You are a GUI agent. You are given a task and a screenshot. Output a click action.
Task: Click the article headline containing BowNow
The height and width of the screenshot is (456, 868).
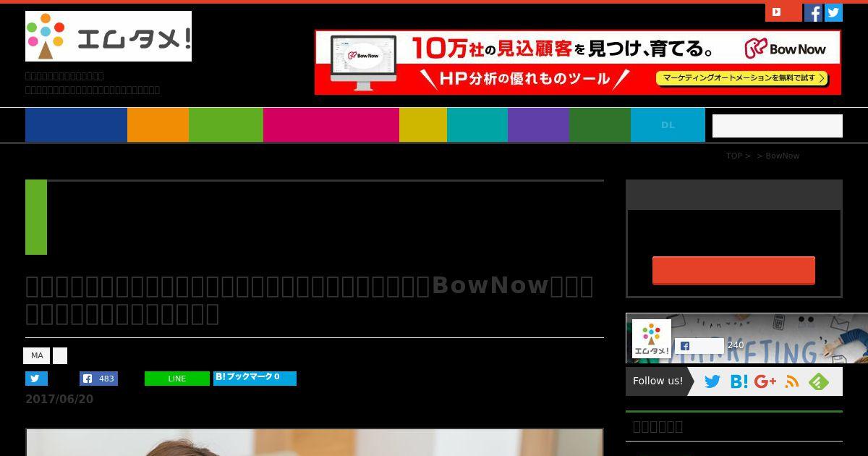[310, 300]
